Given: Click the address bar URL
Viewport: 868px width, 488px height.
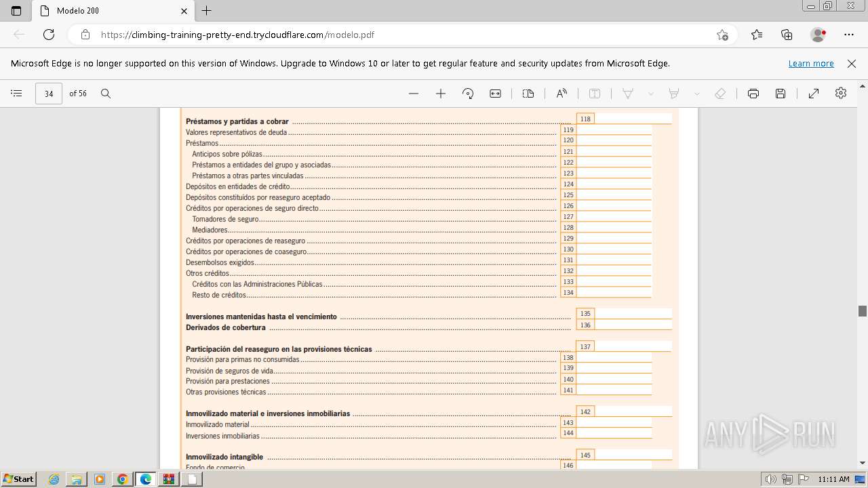Looking at the screenshot, I should coord(237,35).
